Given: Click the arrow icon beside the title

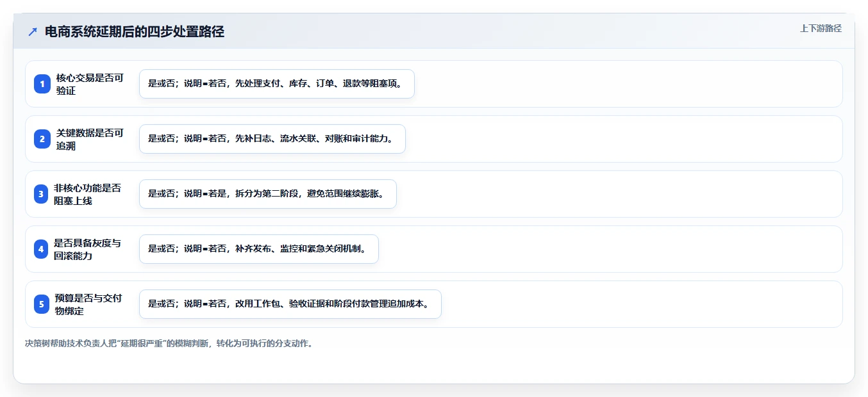Looking at the screenshot, I should (x=33, y=32).
